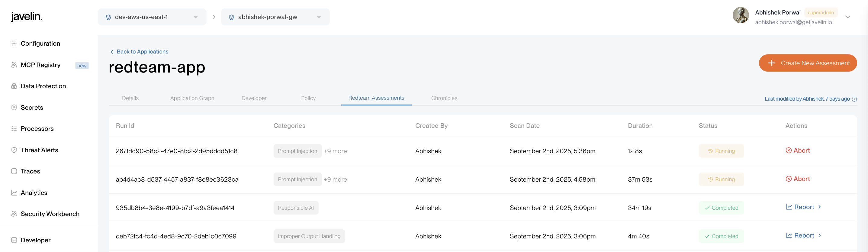Click the Duration column header

640,126
